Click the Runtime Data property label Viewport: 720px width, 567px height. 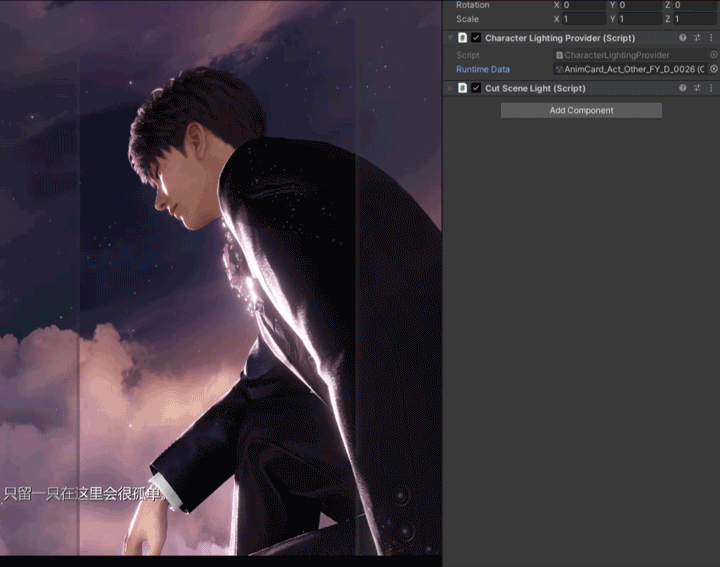483,69
